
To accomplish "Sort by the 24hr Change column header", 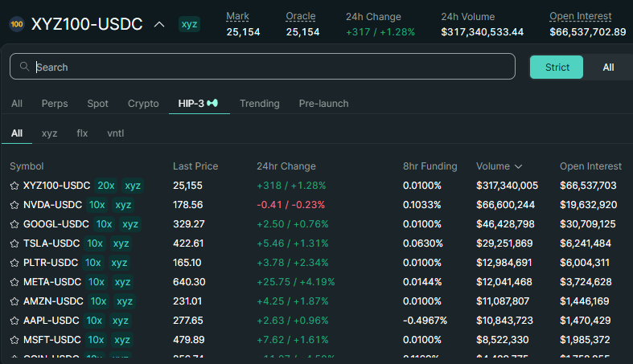I will tap(286, 166).
